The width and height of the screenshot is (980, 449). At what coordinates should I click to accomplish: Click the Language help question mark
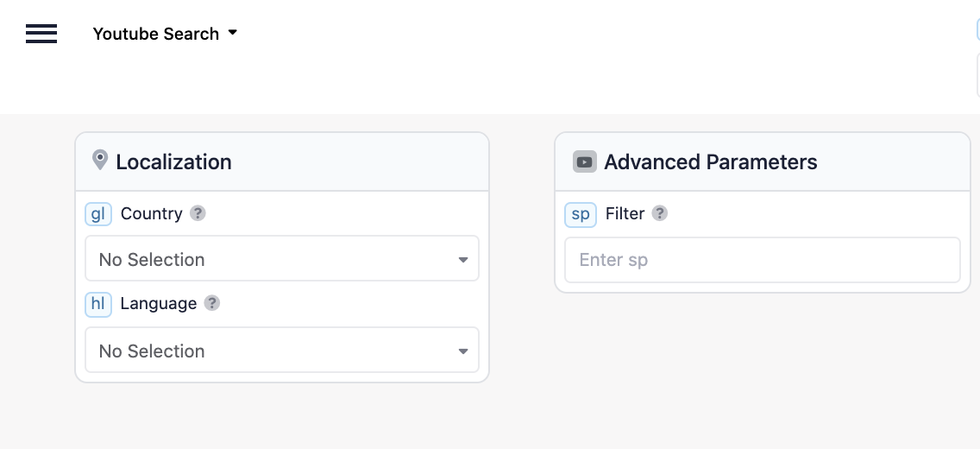click(x=212, y=303)
